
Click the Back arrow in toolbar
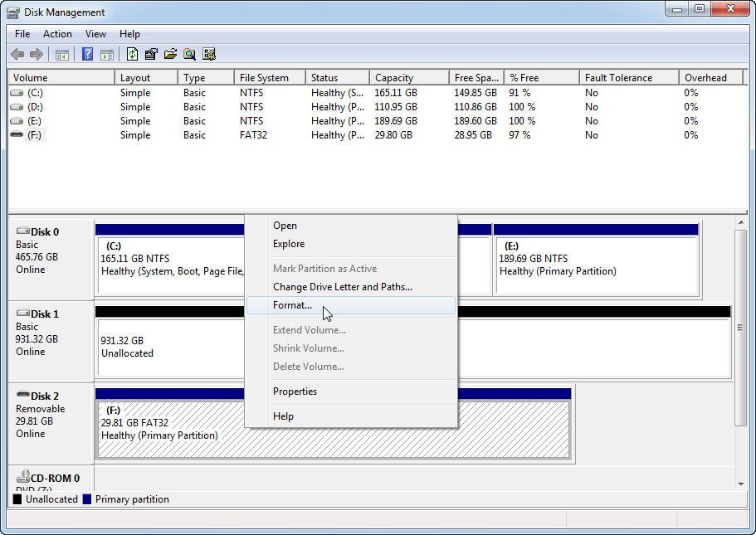click(17, 55)
